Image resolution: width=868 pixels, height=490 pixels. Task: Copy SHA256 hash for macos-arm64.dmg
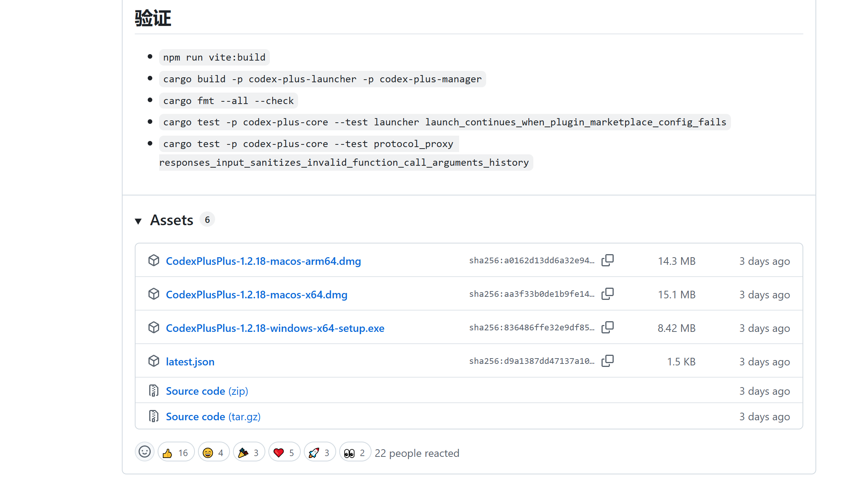(x=608, y=261)
